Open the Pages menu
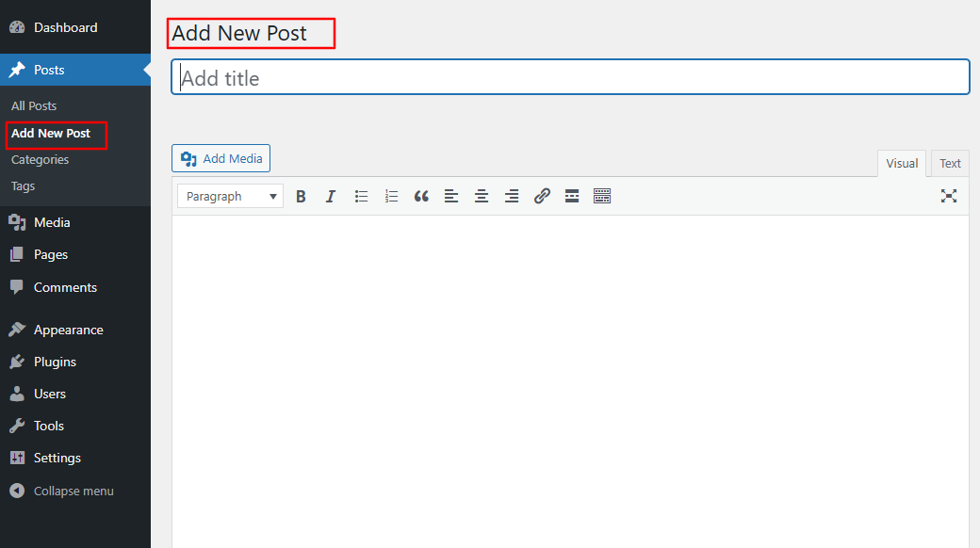 (x=75, y=254)
